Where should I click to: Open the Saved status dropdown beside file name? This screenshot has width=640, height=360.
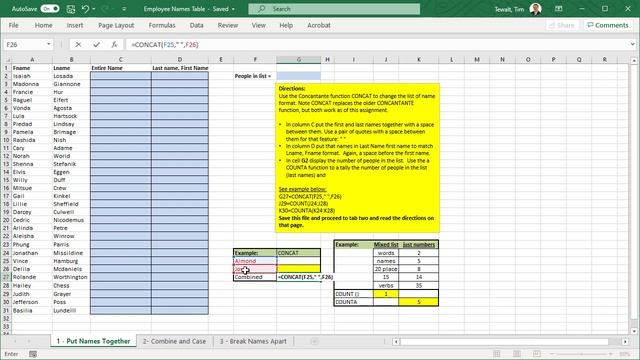[233, 9]
